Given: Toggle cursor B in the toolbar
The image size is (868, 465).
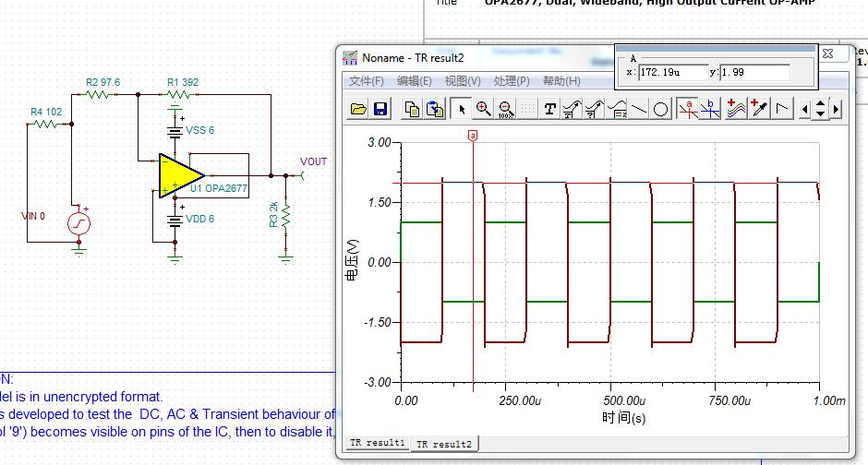Looking at the screenshot, I should (710, 109).
